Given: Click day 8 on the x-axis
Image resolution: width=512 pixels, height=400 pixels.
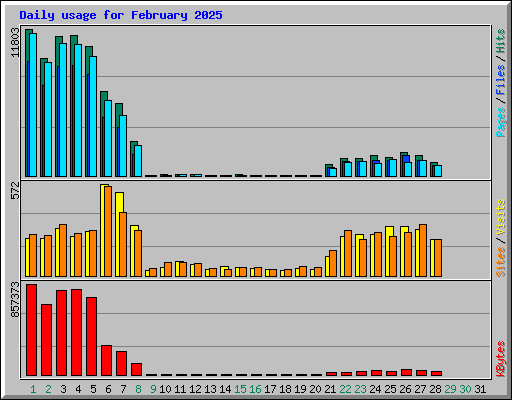Looking at the screenshot, I should tap(138, 389).
